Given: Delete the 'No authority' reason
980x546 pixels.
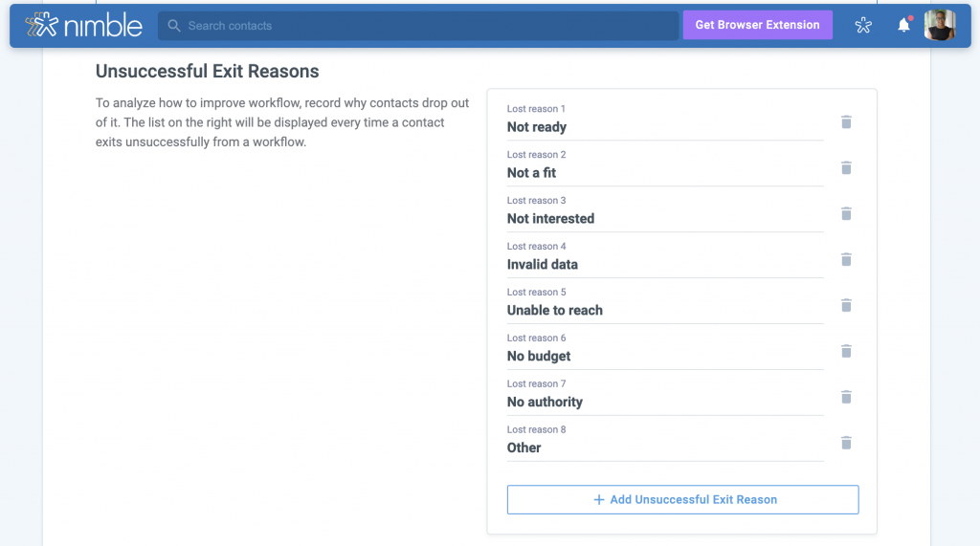Looking at the screenshot, I should pyautogui.click(x=846, y=397).
